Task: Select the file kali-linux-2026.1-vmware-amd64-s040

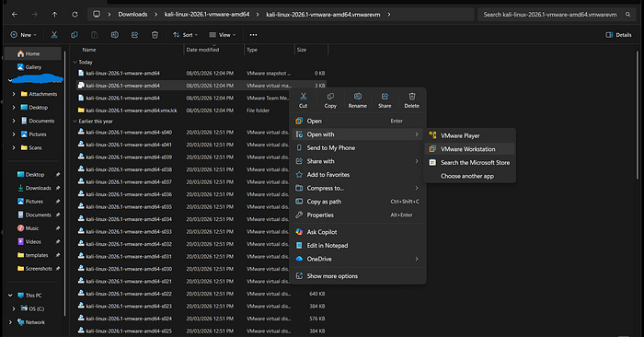Action: click(129, 133)
